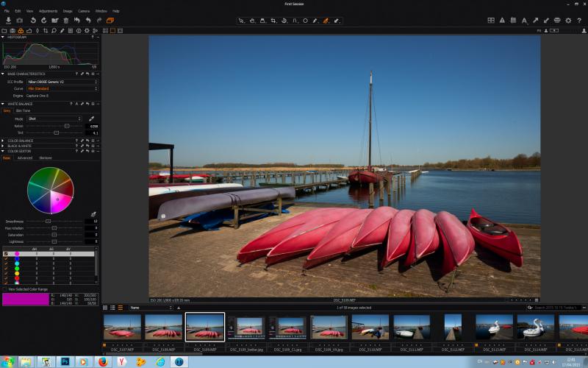Click the trash can Delete icon
The width and height of the screenshot is (588, 368).
65,21
